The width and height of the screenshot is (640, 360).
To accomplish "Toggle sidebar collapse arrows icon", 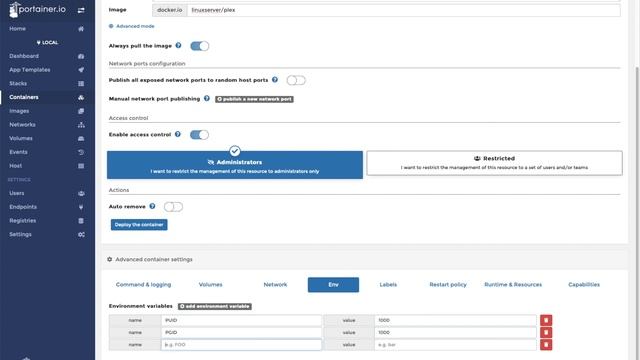I will pos(81,10).
